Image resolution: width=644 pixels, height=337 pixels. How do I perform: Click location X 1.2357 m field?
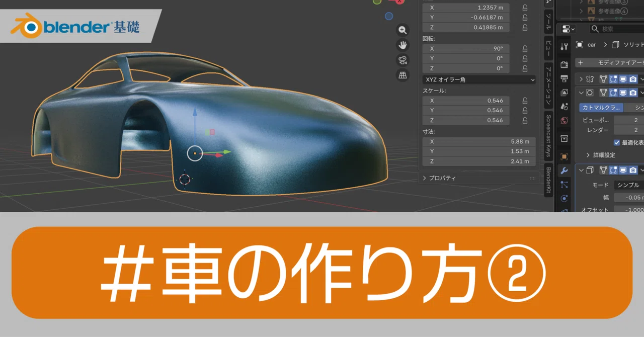click(466, 8)
